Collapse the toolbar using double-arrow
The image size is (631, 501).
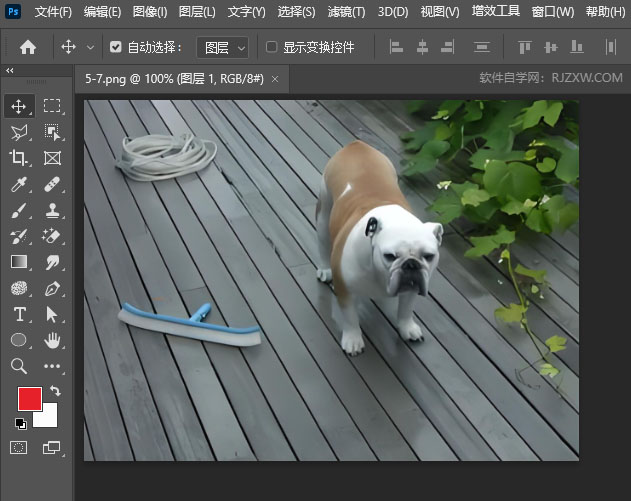tap(10, 71)
